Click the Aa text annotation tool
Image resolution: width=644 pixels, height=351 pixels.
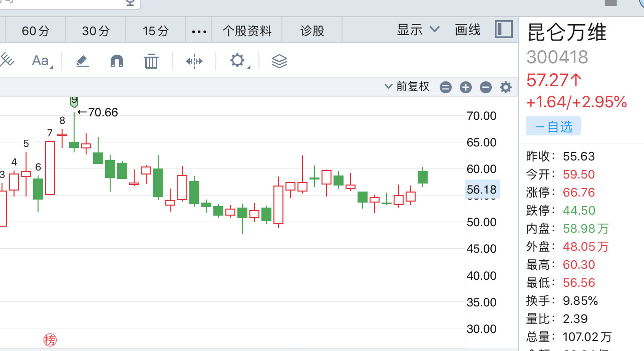(x=41, y=61)
